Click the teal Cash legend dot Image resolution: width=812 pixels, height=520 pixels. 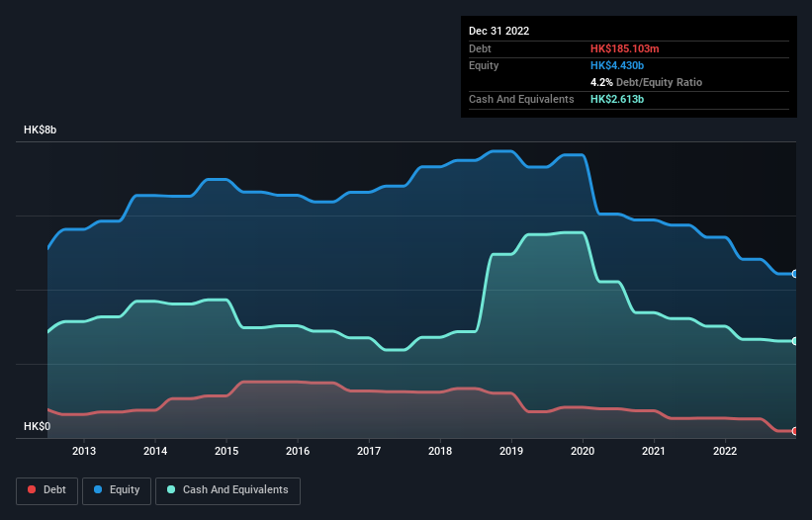tap(171, 489)
